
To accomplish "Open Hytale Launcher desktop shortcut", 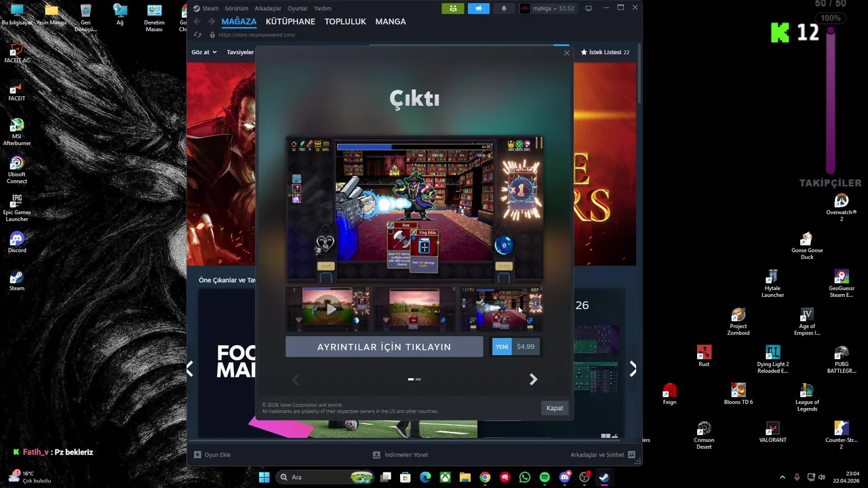I will pos(772,283).
